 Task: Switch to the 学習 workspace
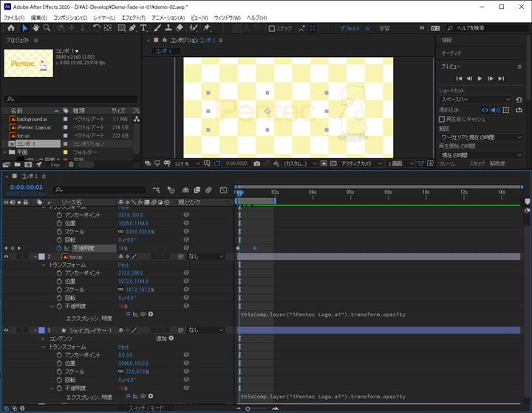(x=384, y=28)
